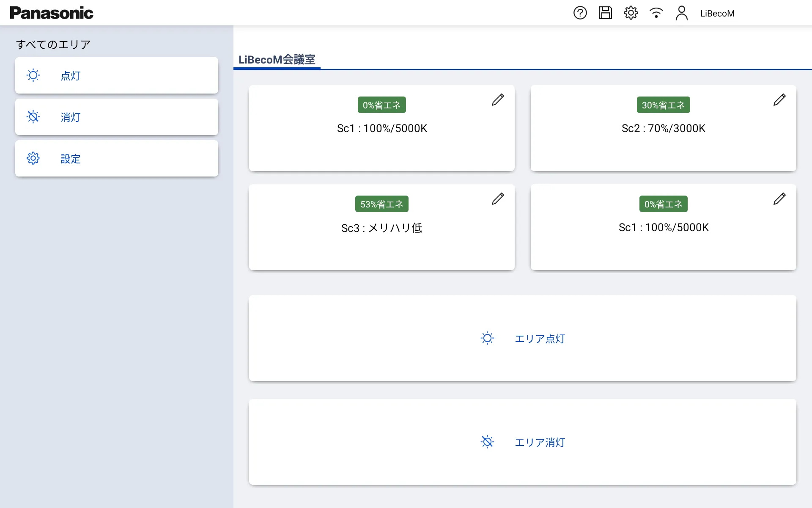This screenshot has width=812, height=508.
Task: Open the gear settings icon in header
Action: tap(631, 13)
